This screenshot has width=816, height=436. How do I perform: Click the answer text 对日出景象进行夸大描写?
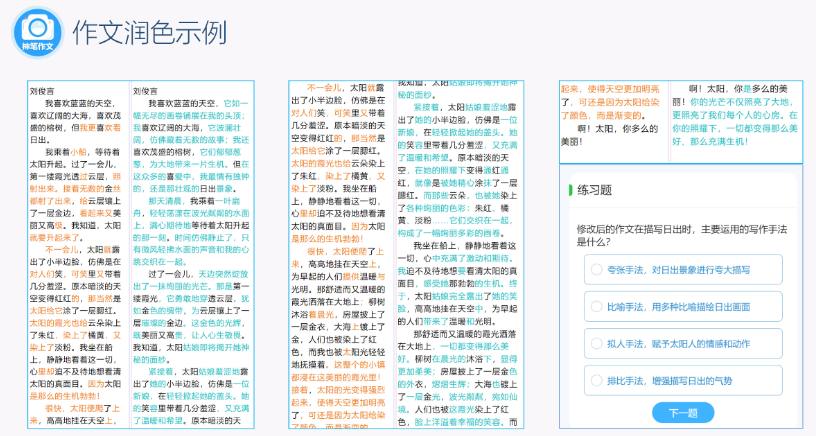pyautogui.click(x=701, y=270)
